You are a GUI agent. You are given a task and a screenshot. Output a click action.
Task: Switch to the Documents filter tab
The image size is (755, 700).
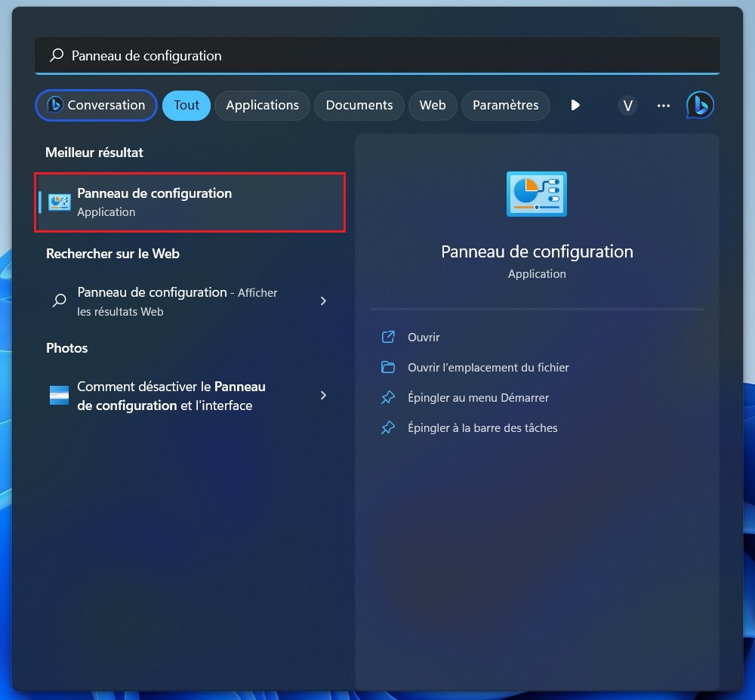pyautogui.click(x=359, y=106)
